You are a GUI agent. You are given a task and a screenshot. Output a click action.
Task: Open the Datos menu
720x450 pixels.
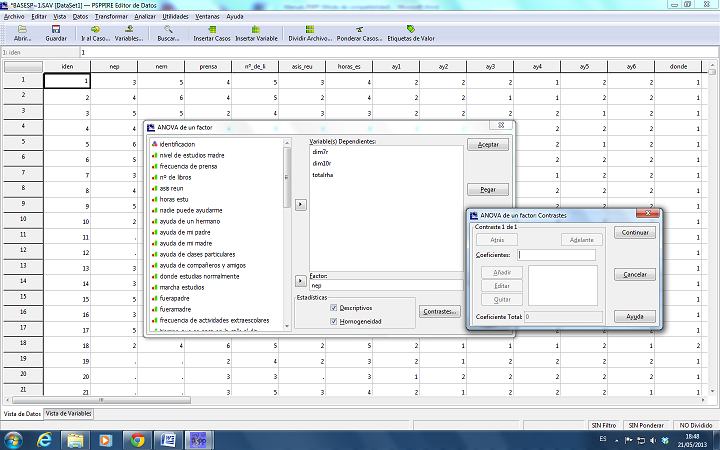pyautogui.click(x=80, y=17)
